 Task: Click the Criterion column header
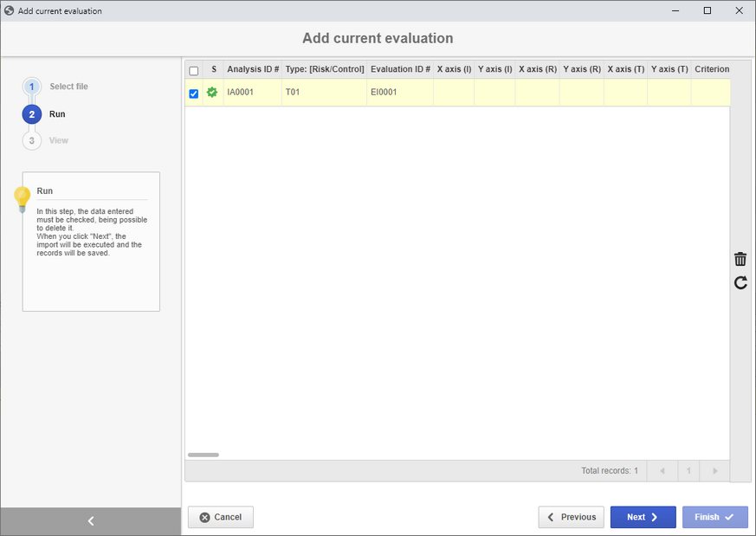(x=711, y=69)
